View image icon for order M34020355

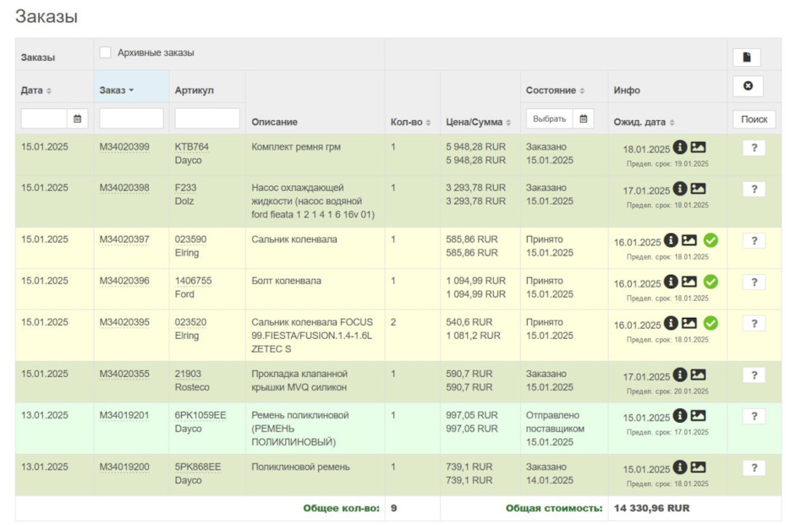[x=698, y=375]
